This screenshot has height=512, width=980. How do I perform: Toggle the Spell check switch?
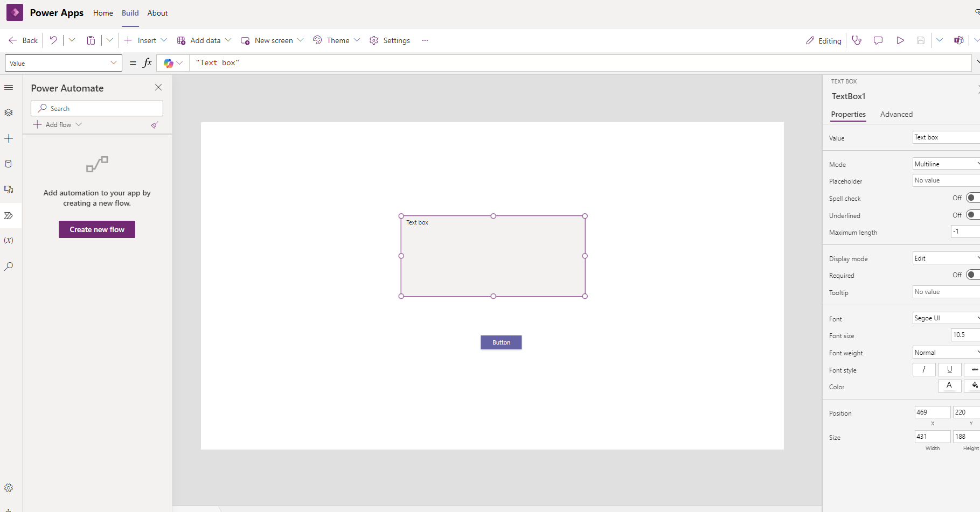[972, 198]
